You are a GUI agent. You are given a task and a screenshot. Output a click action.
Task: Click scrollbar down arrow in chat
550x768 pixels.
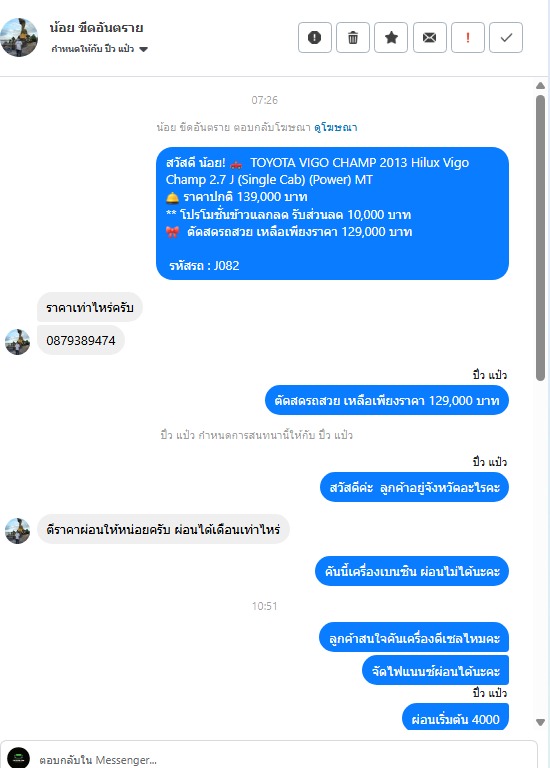(x=540, y=722)
